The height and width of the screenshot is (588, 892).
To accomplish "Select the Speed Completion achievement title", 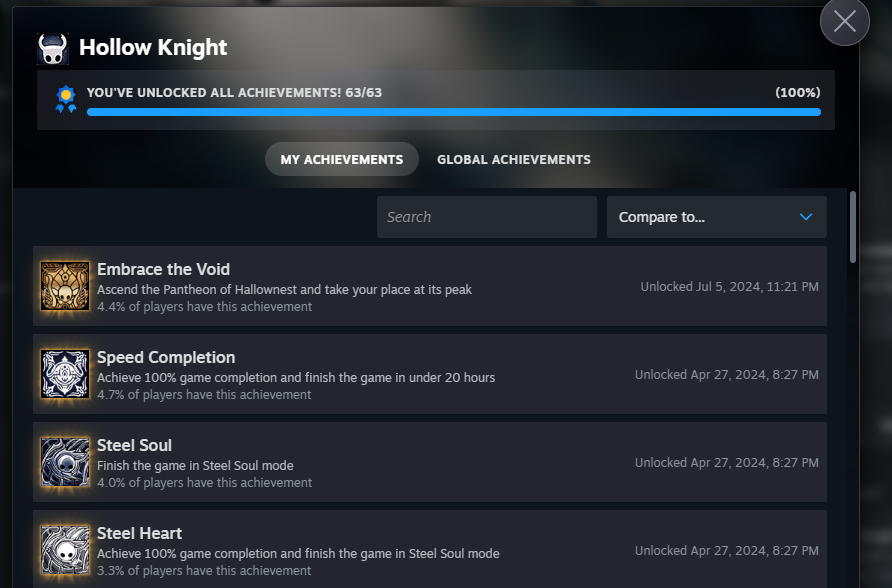I will coord(166,357).
